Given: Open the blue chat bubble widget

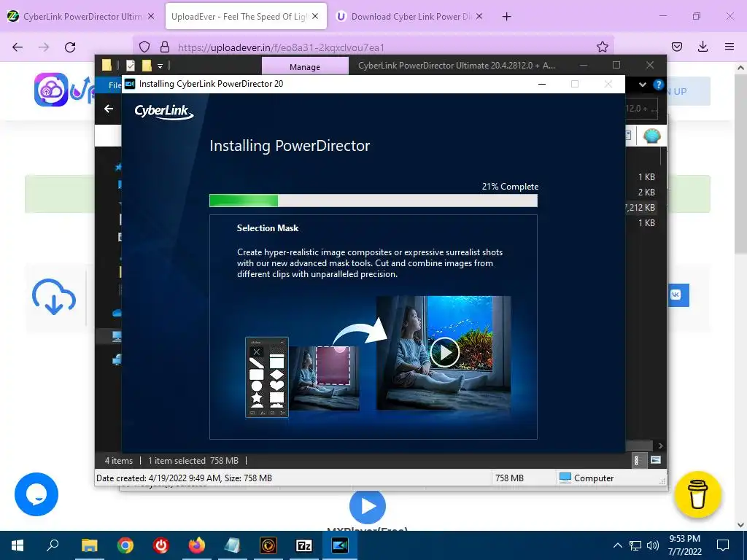Looking at the screenshot, I should (x=36, y=494).
